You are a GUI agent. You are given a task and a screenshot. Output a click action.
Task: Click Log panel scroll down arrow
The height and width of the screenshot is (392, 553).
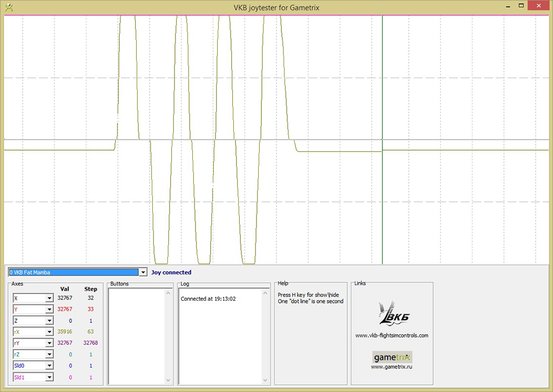coord(265,380)
